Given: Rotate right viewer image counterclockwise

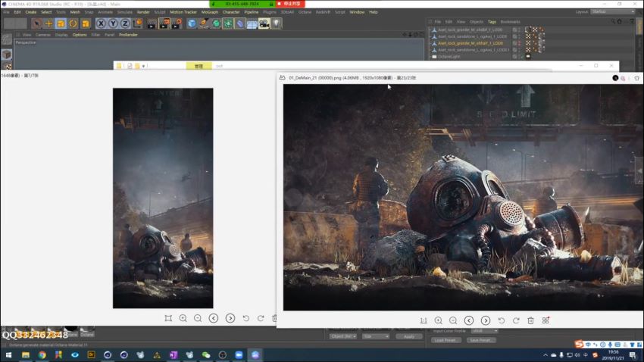Looking at the screenshot, I should [x=502, y=320].
